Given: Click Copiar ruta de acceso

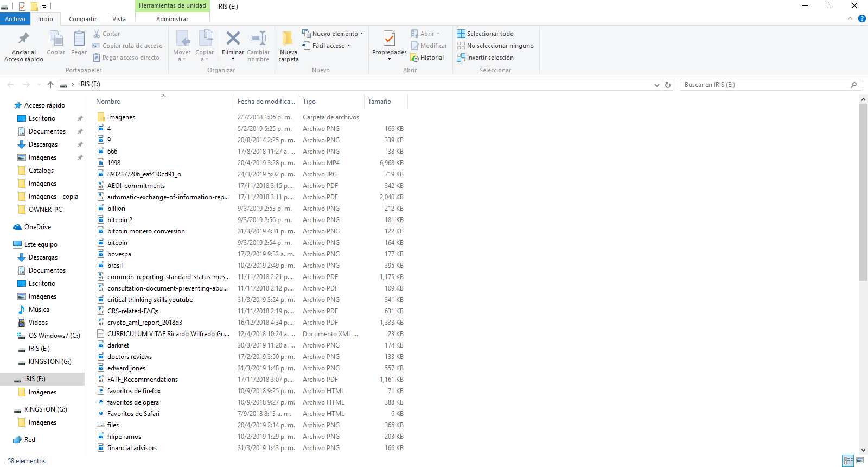Looking at the screenshot, I should (127, 46).
